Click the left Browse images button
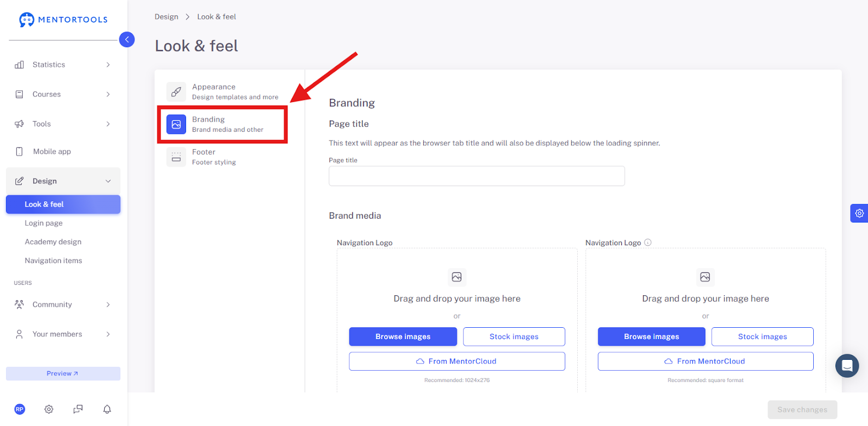The height and width of the screenshot is (426, 868). 403,336
